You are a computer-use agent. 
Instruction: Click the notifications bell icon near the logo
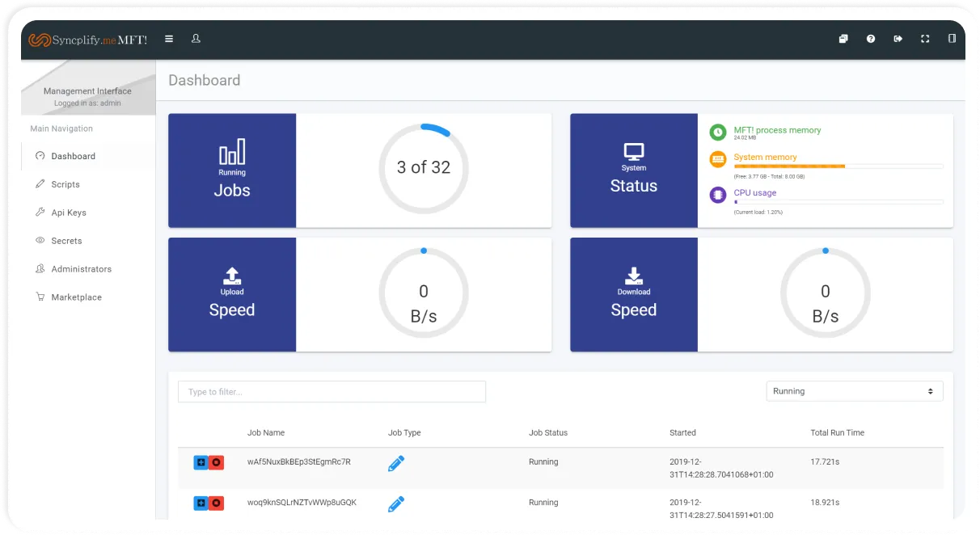(195, 38)
